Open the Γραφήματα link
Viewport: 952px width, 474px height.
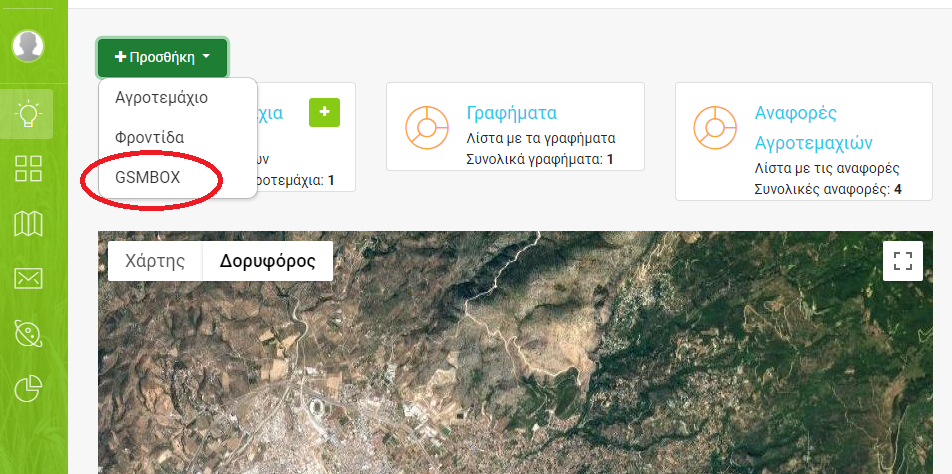tap(511, 112)
